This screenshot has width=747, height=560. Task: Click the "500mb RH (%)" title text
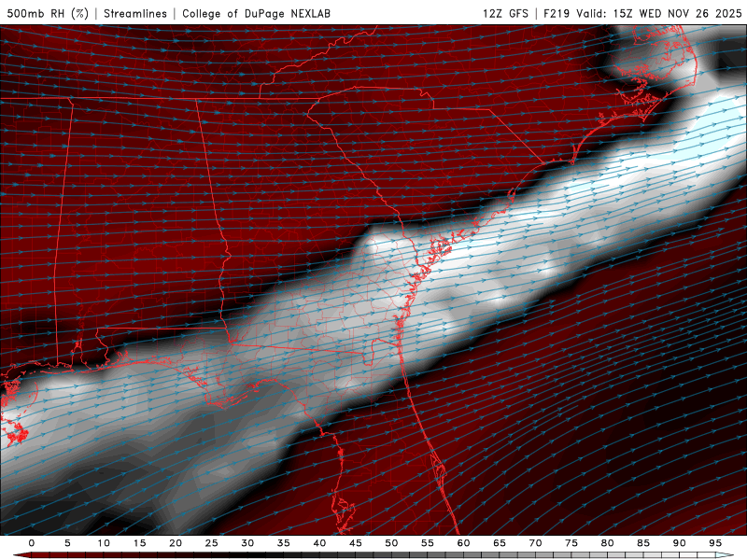[48, 13]
